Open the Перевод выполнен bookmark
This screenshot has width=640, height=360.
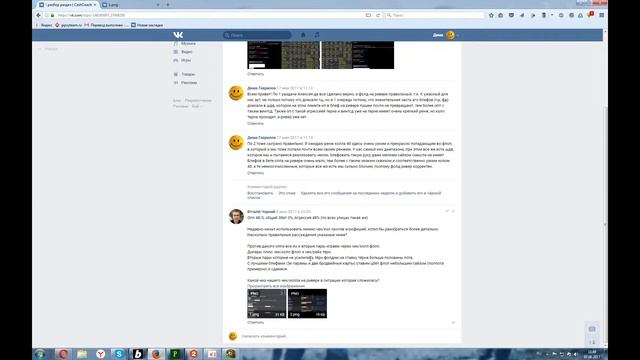pos(106,25)
